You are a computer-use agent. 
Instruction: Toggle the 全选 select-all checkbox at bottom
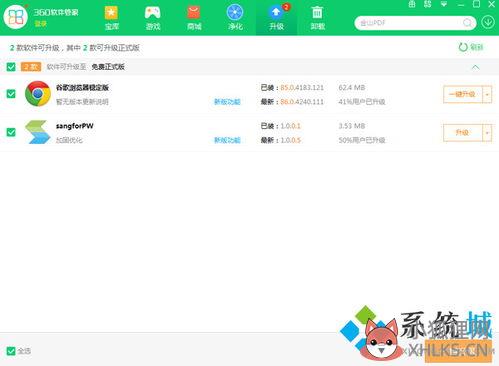11,351
